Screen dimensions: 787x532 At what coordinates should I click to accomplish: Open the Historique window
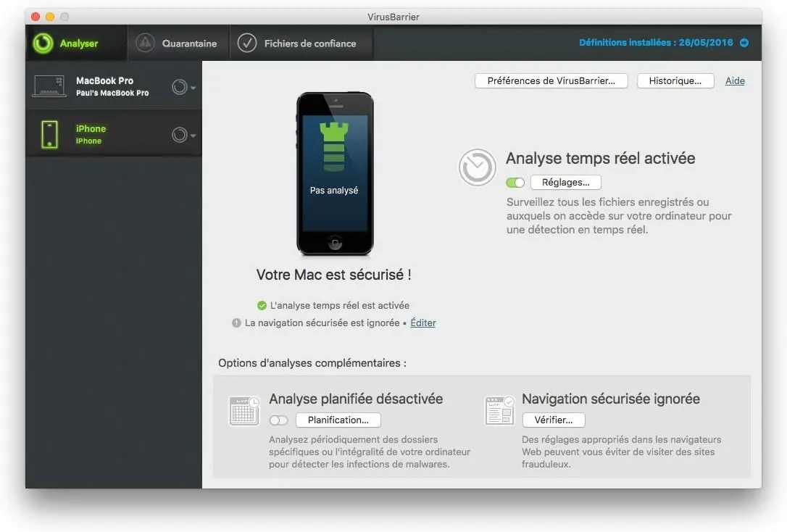[x=675, y=80]
